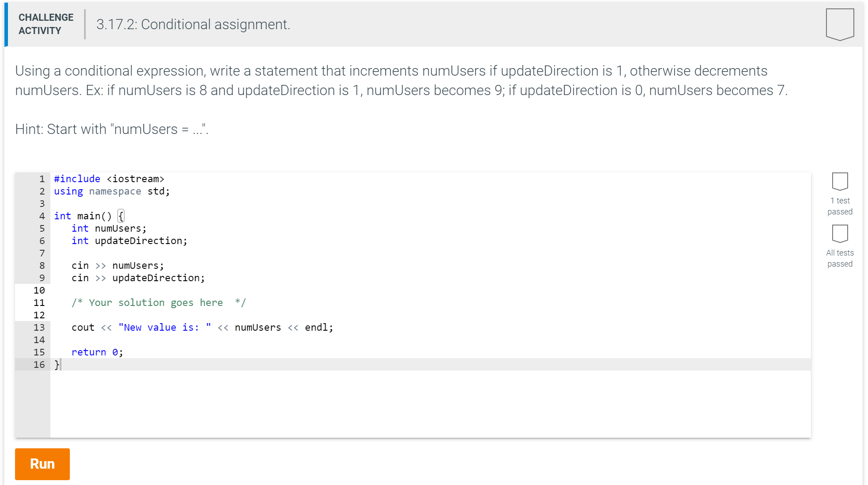The height and width of the screenshot is (485, 868).
Task: Click the closing brace on line 16
Action: (x=55, y=365)
